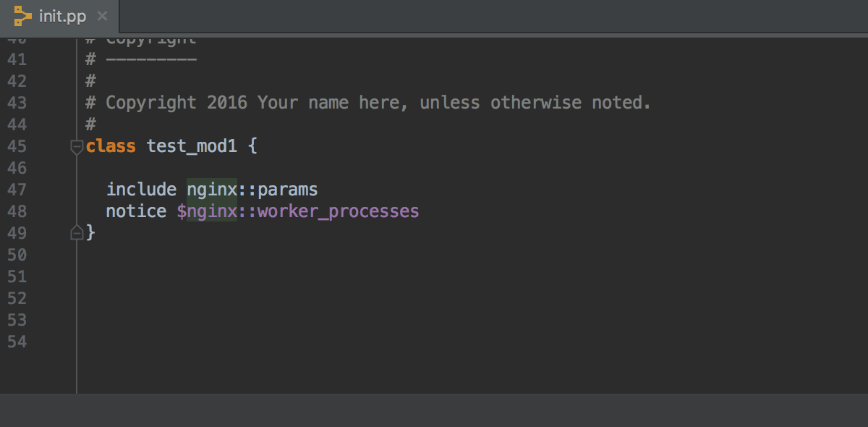The width and height of the screenshot is (868, 427).
Task: Click gutter line number 43
Action: 17,103
